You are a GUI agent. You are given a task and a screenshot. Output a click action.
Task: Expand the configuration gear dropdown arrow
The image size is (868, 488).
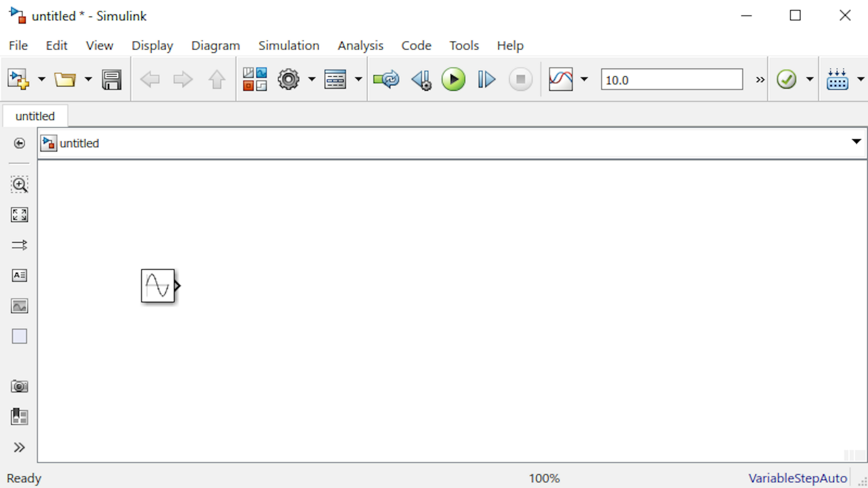312,80
